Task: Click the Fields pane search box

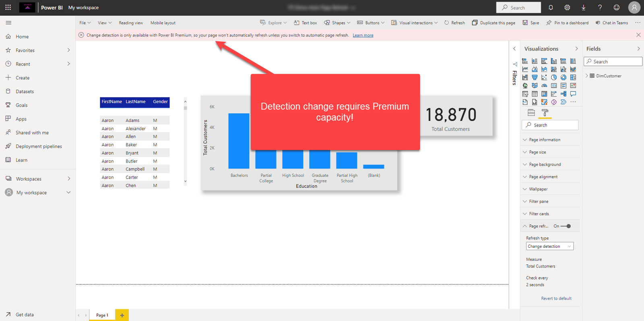Action: pyautogui.click(x=613, y=62)
